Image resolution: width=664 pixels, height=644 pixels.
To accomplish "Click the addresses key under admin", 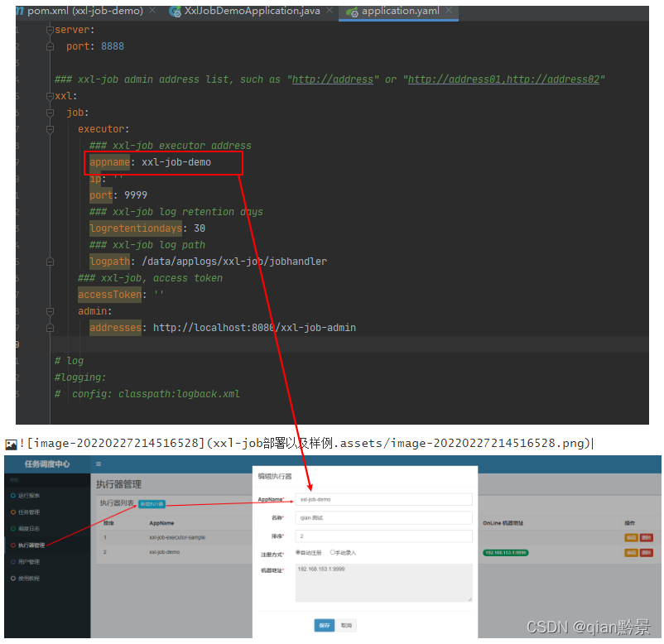I will pyautogui.click(x=115, y=328).
